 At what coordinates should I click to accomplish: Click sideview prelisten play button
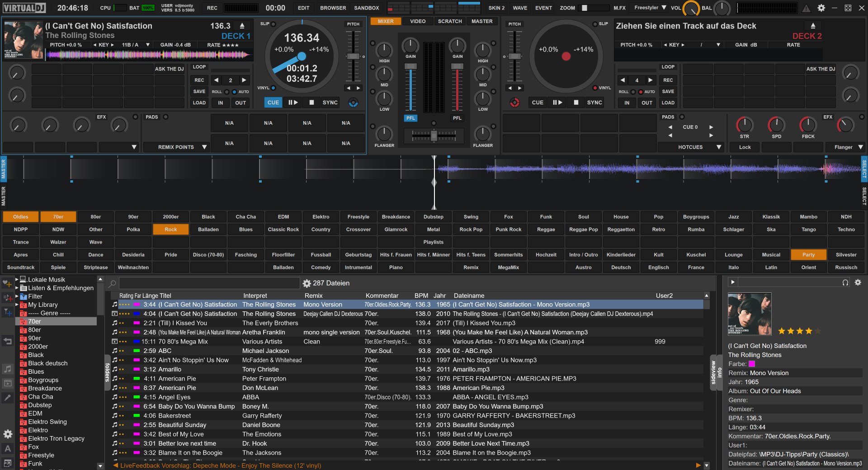(x=733, y=282)
